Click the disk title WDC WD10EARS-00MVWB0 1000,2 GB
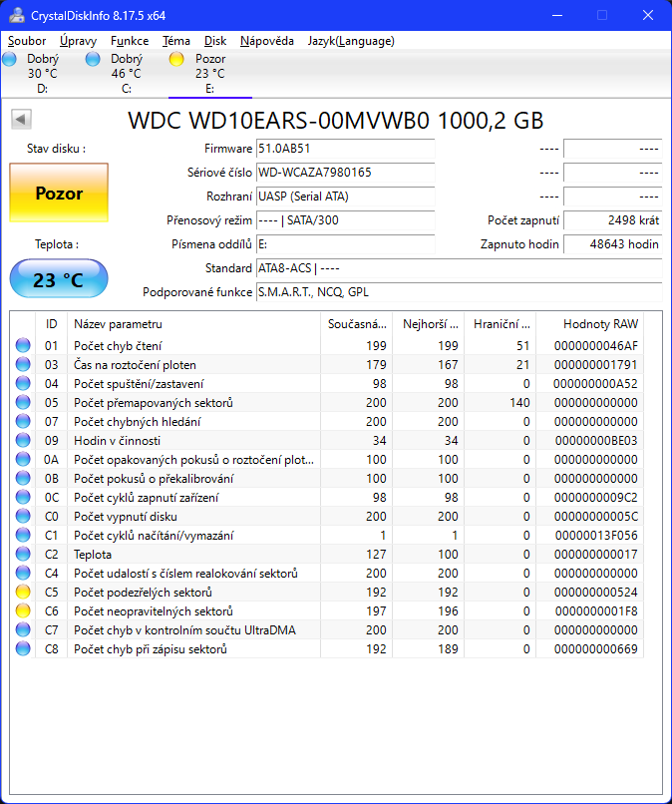The width and height of the screenshot is (672, 804). tap(336, 121)
